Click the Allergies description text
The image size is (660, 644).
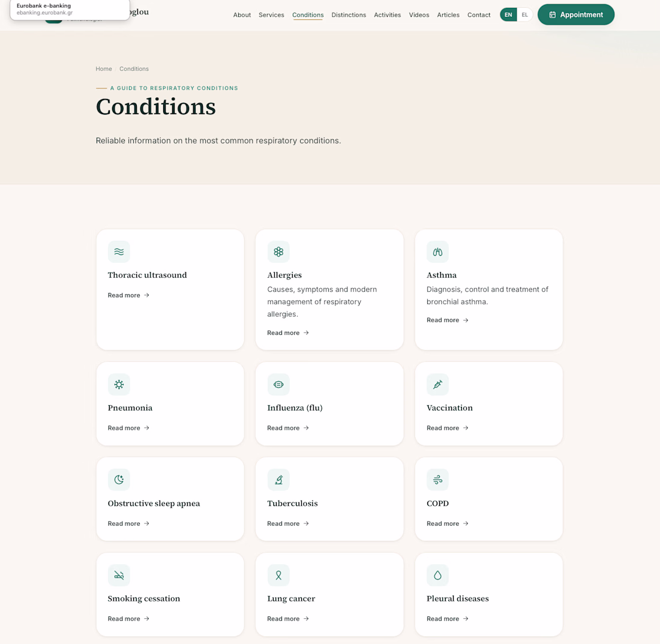click(x=322, y=301)
